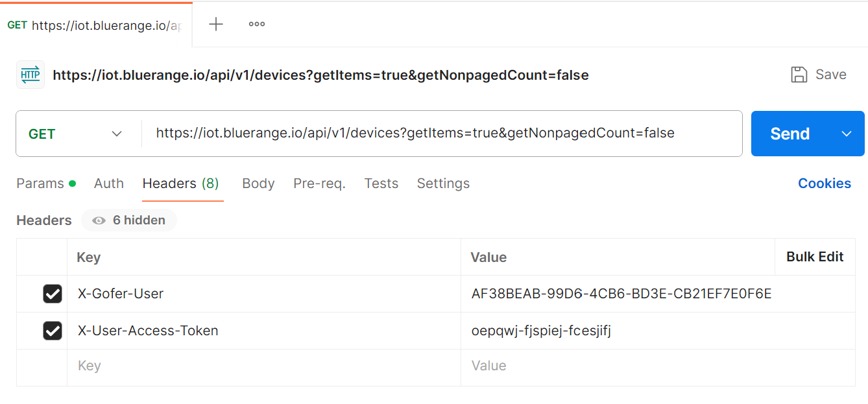This screenshot has height=404, width=868.
Task: Open the Tests tab
Action: click(381, 184)
